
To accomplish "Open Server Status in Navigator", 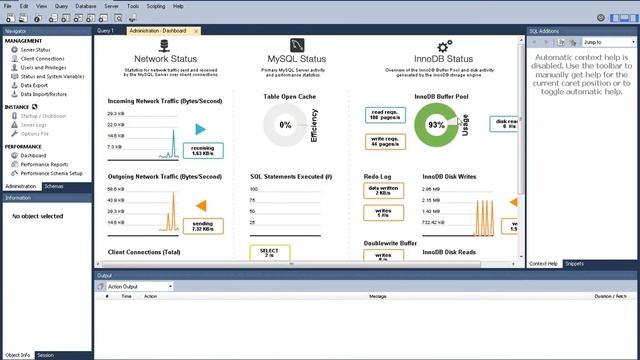I will (x=36, y=50).
